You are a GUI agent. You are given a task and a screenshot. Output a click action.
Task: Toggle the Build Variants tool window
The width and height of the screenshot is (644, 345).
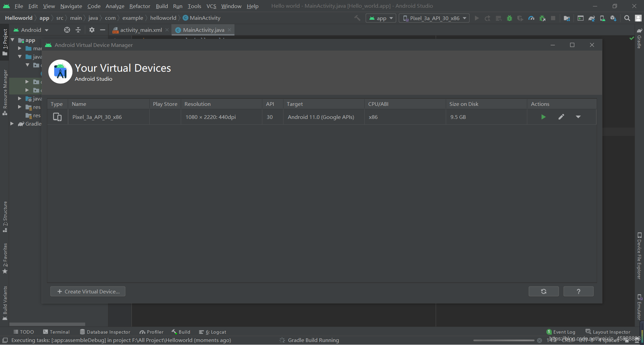pos(5,303)
